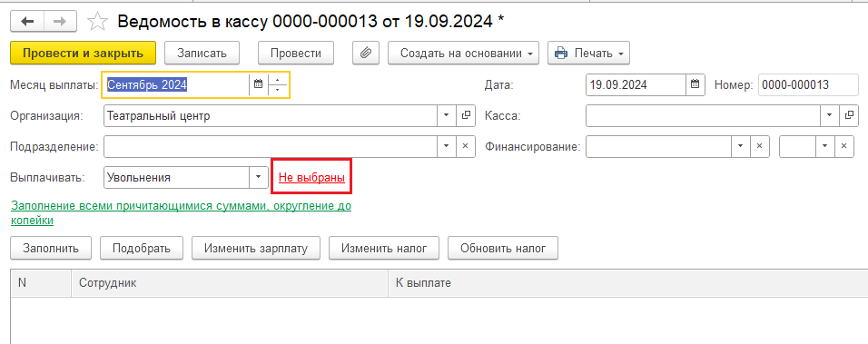Open the Печать dropdown menu
The width and height of the screenshot is (868, 344).
(588, 54)
